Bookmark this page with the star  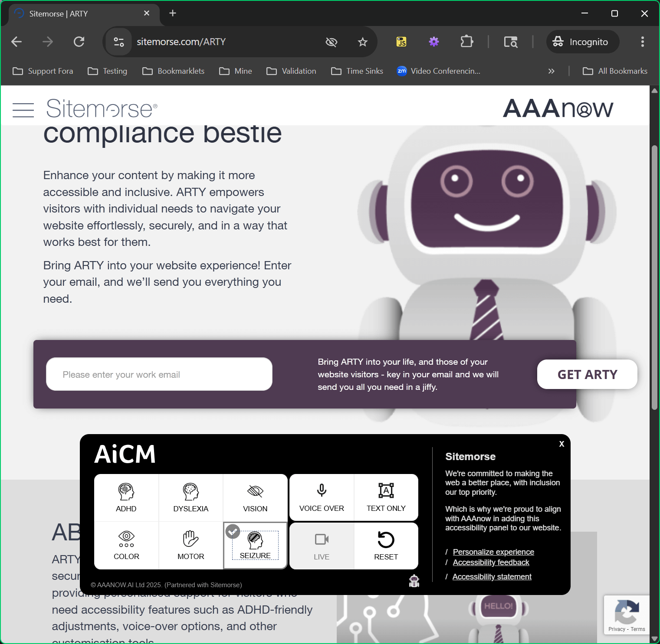(x=363, y=42)
